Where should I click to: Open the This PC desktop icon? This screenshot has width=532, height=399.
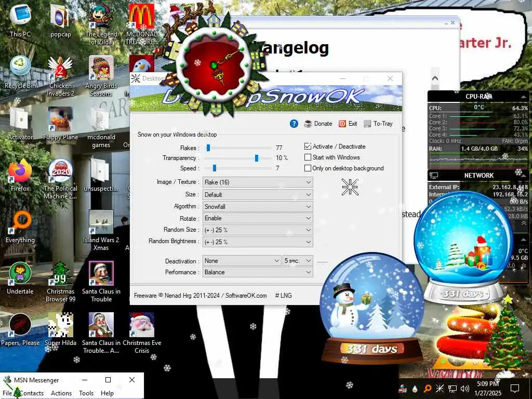pyautogui.click(x=20, y=20)
